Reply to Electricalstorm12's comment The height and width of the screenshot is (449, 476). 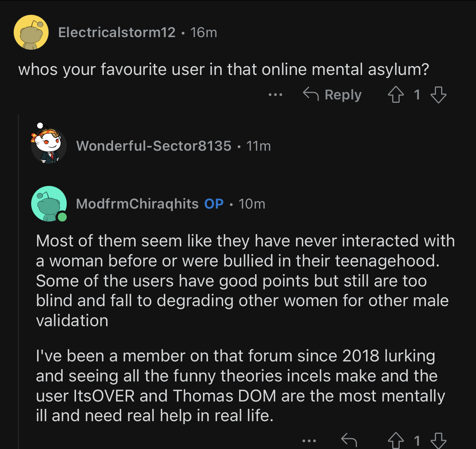tap(332, 95)
